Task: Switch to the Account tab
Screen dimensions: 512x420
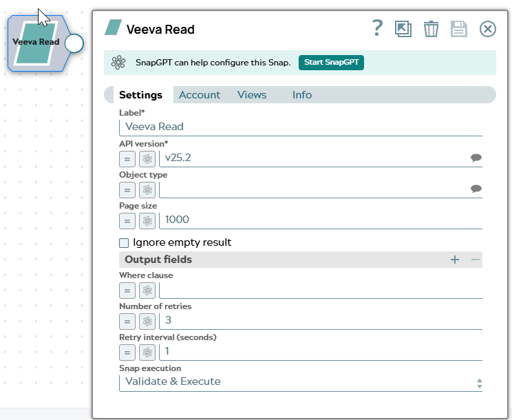Action: pos(200,95)
